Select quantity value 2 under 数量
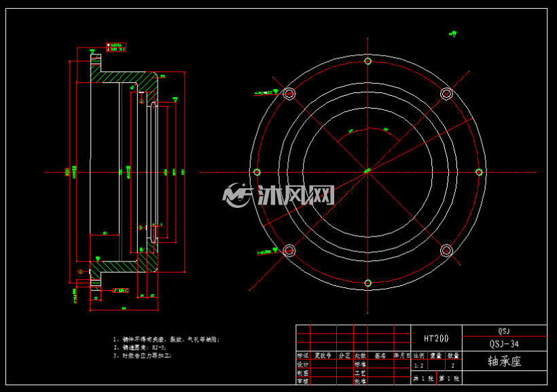Viewport: 557px width, 392px height. (x=453, y=366)
